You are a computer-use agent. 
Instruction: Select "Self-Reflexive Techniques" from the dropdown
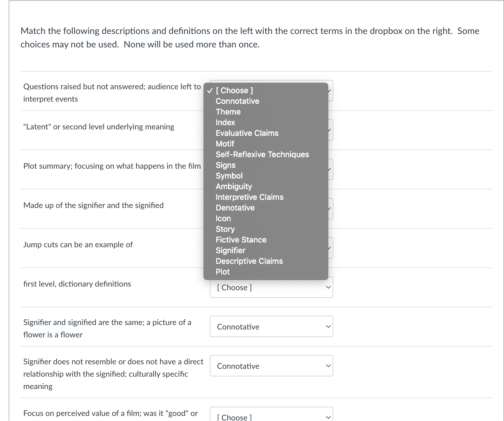[x=262, y=154]
